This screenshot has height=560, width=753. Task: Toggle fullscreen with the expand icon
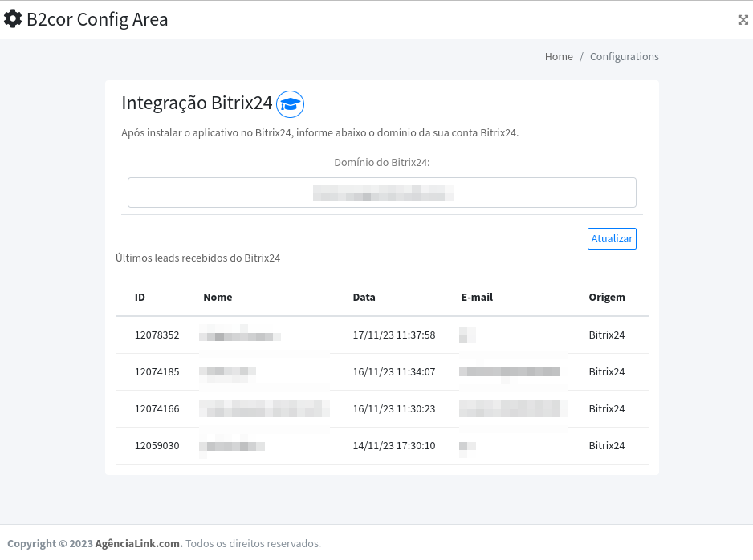coord(743,20)
